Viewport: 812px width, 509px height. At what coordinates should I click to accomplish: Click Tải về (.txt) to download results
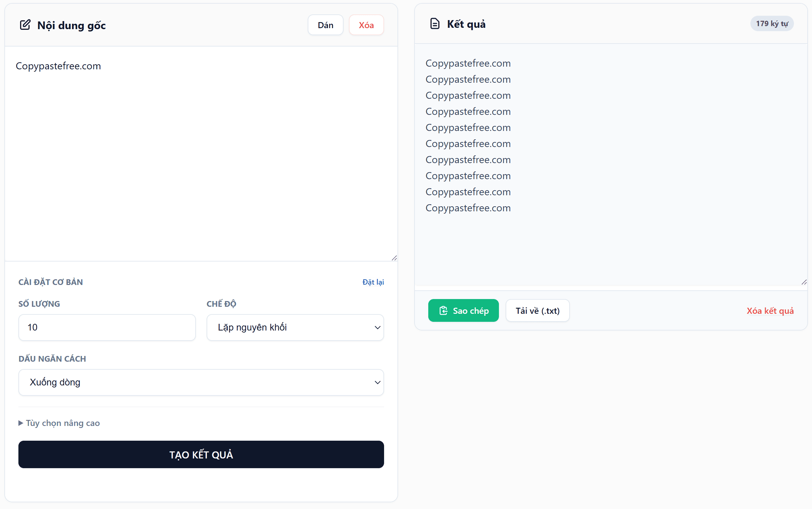point(537,310)
